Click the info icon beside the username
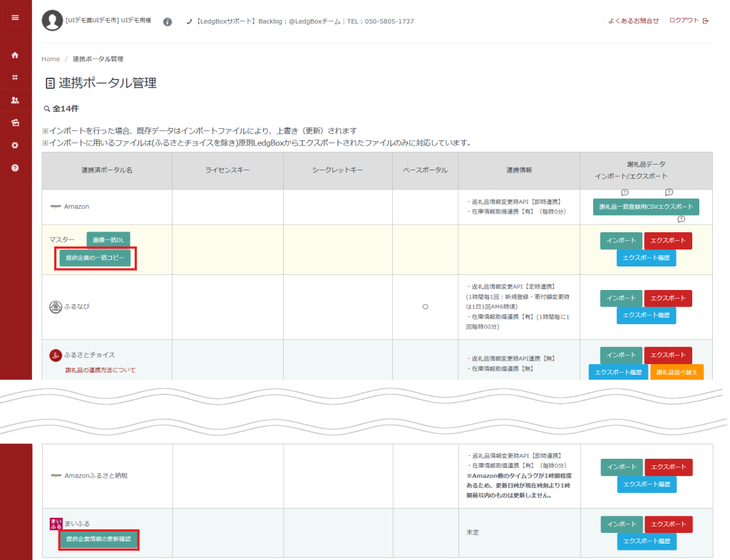Viewport: 730px width, 560px height. coord(168,21)
